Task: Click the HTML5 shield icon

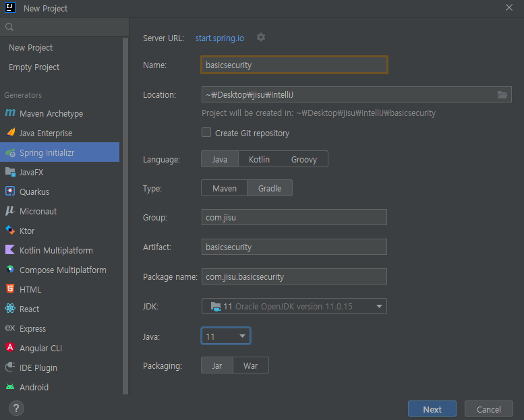Action: (10, 289)
